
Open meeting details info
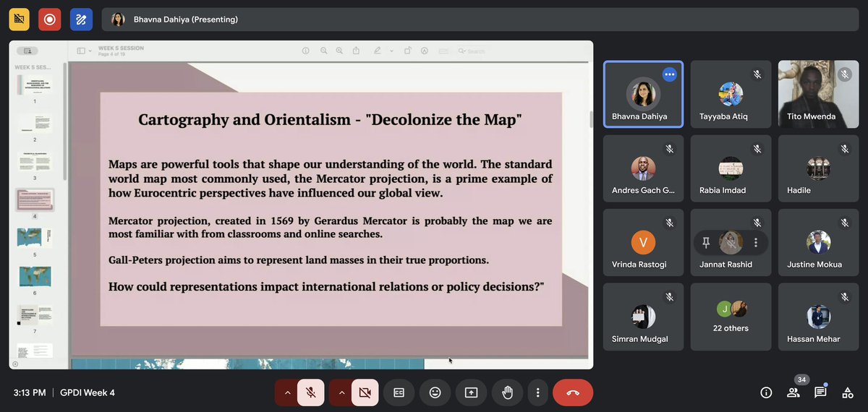766,392
